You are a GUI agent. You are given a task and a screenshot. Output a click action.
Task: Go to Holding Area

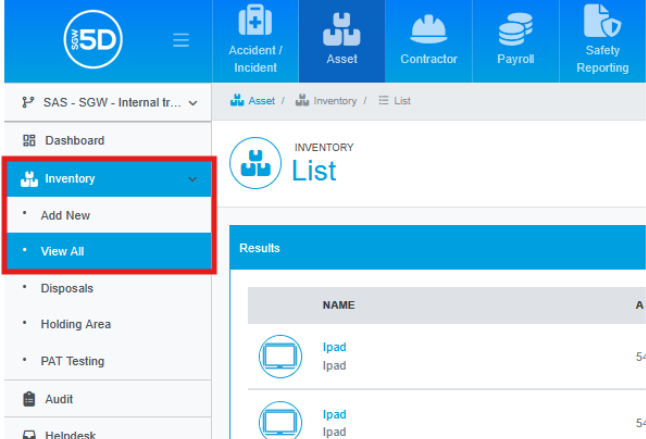[75, 325]
